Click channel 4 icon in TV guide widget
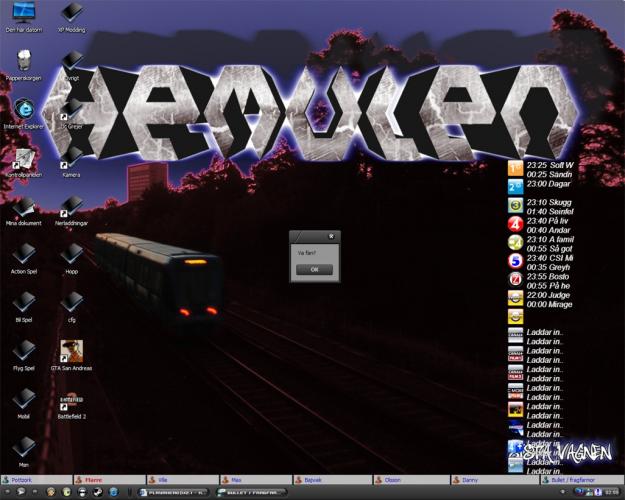This screenshot has width=625, height=500. pyautogui.click(x=515, y=224)
